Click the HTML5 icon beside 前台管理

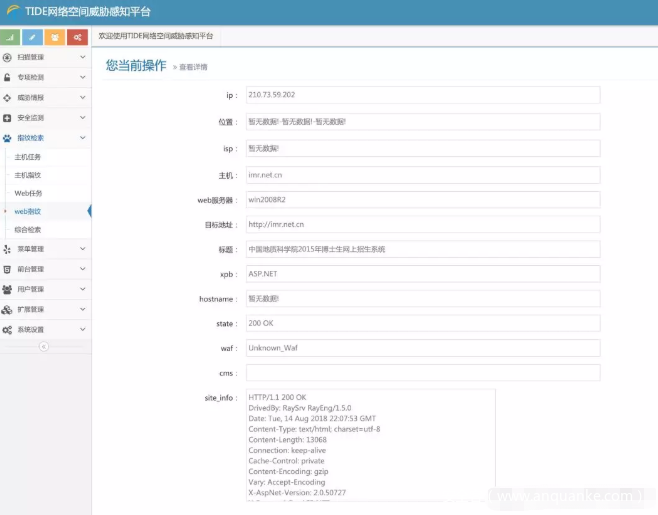click(x=8, y=269)
